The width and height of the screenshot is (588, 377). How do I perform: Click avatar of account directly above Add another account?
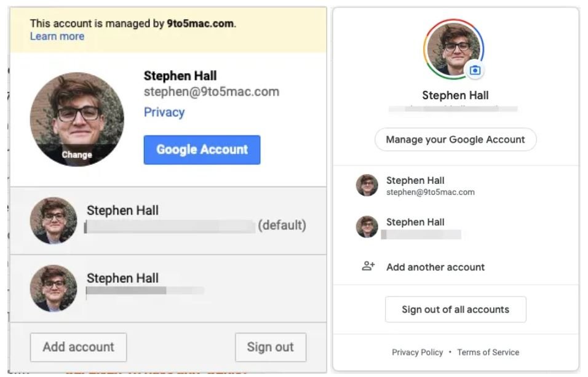coord(367,227)
